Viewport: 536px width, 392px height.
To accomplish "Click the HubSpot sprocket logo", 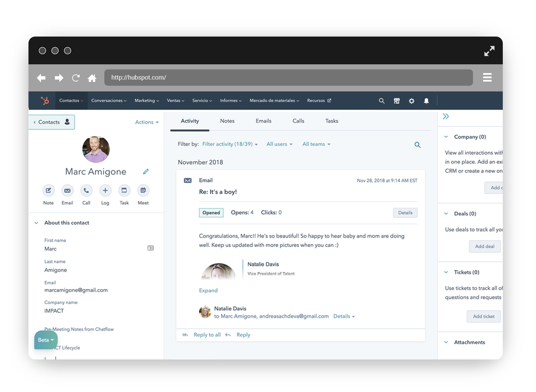I will [45, 101].
